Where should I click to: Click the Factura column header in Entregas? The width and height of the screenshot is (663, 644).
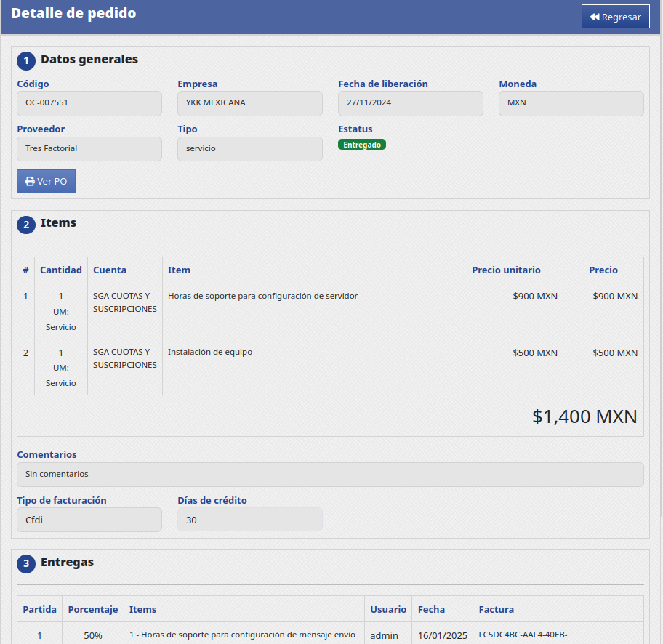[496, 609]
